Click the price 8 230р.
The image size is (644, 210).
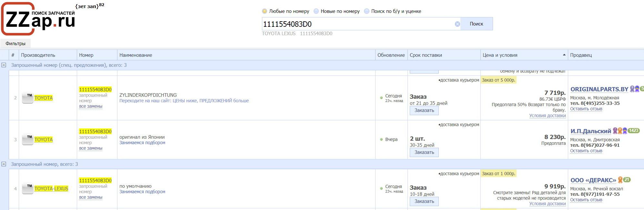[555, 137]
